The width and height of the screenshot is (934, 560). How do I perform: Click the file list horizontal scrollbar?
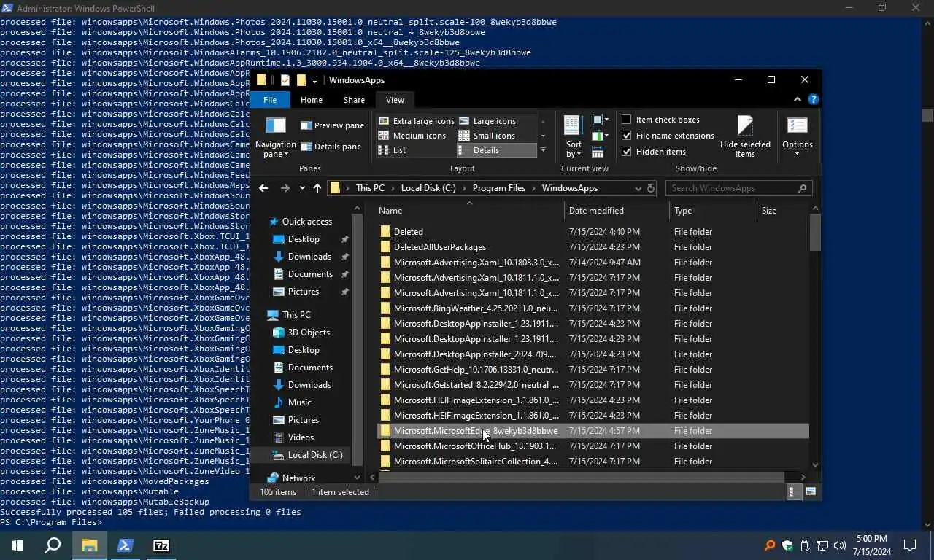(581, 477)
